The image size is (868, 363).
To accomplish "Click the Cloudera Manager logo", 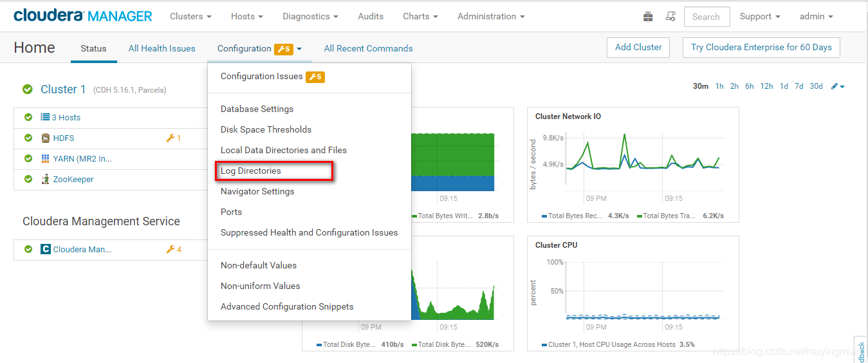I will click(x=83, y=16).
